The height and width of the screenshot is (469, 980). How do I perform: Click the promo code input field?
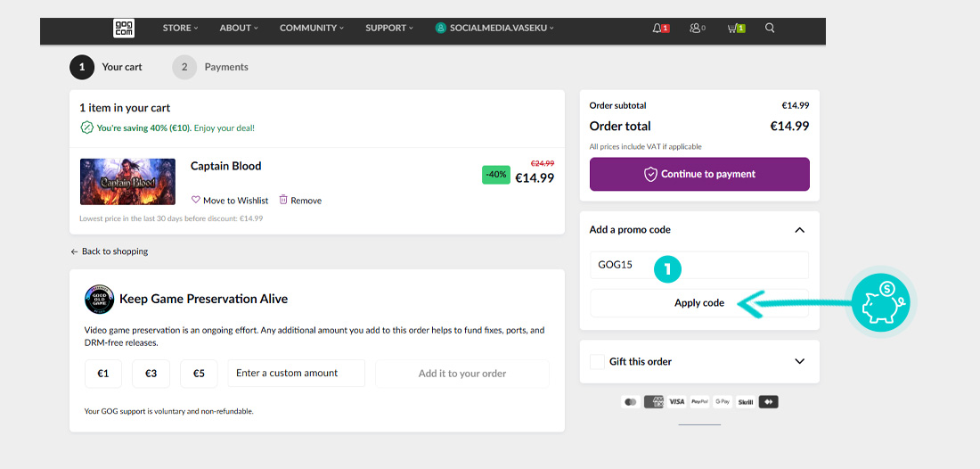click(x=699, y=265)
